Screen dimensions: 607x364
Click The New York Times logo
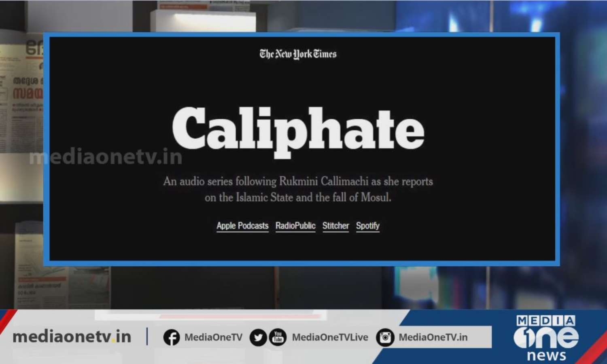point(298,54)
